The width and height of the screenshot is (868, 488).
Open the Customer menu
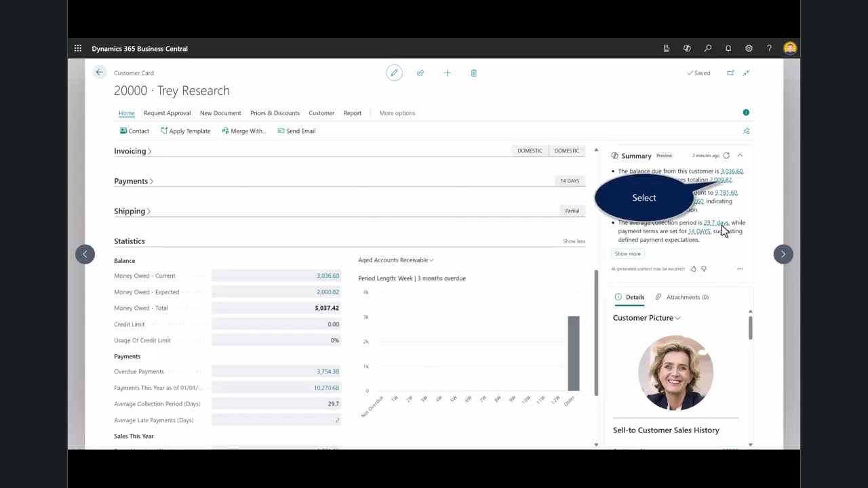tap(321, 113)
